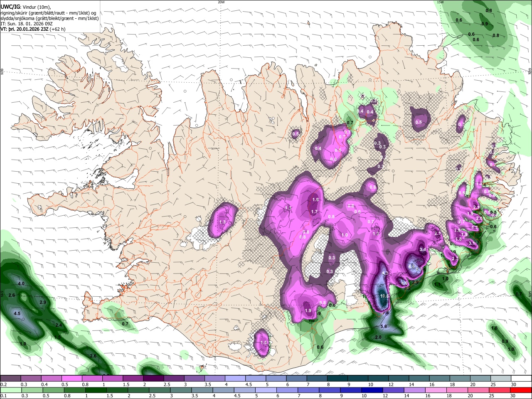This screenshot has height=399, width=532.
Task: Click the 3.4 snowfall value
Action: 423,249
